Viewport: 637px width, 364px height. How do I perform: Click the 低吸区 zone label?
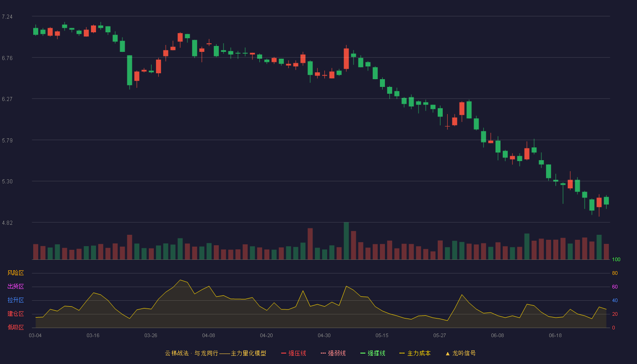[x=15, y=327]
